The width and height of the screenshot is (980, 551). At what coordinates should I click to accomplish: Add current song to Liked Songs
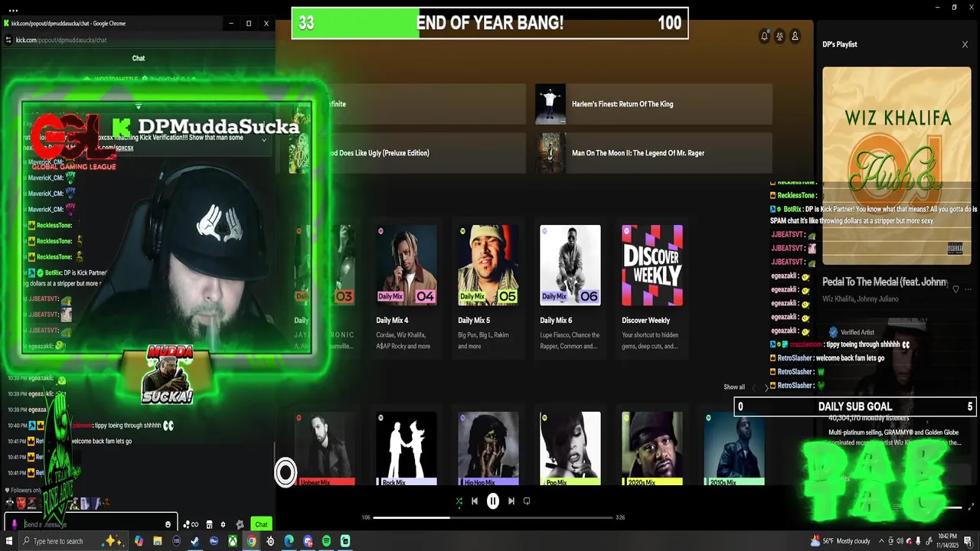point(955,289)
